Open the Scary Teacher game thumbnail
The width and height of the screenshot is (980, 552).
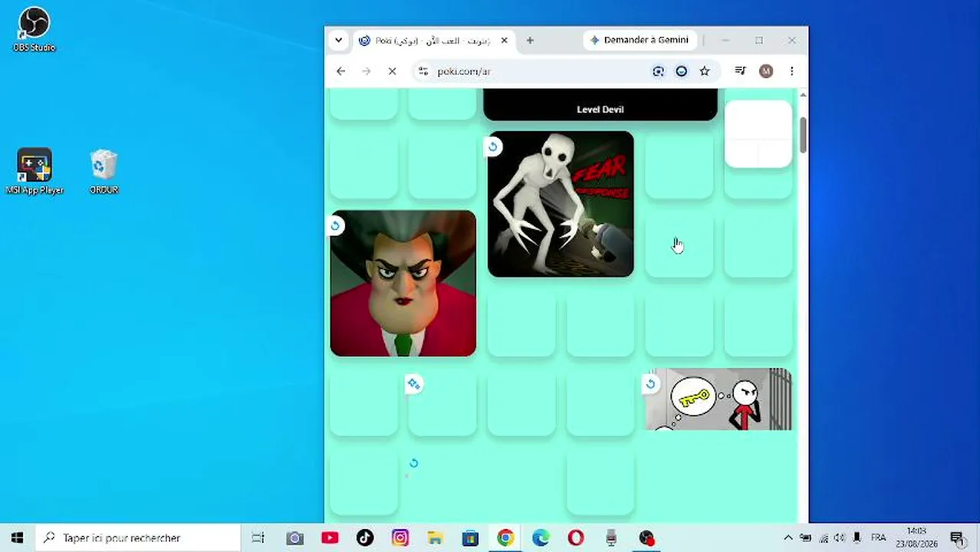click(x=403, y=283)
